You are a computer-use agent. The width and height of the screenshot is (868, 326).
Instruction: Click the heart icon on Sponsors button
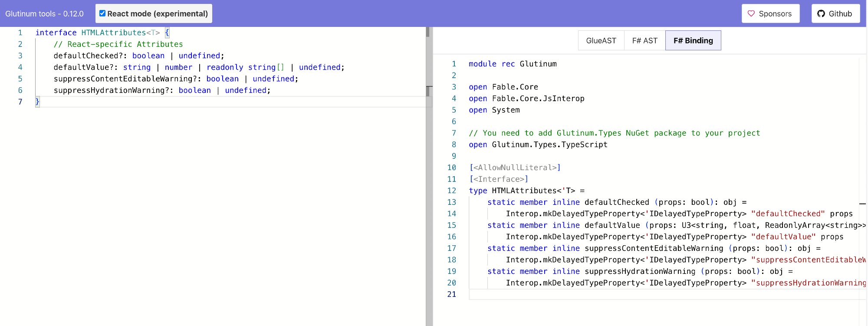[751, 13]
